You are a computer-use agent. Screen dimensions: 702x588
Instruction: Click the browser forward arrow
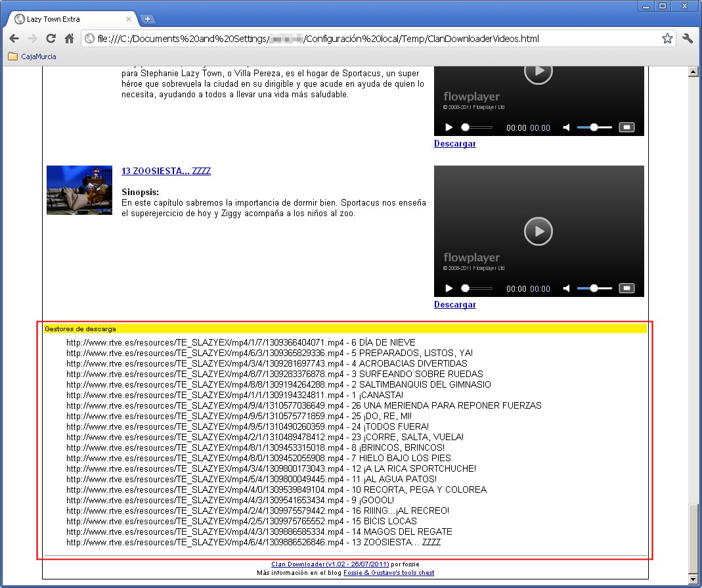click(x=32, y=39)
